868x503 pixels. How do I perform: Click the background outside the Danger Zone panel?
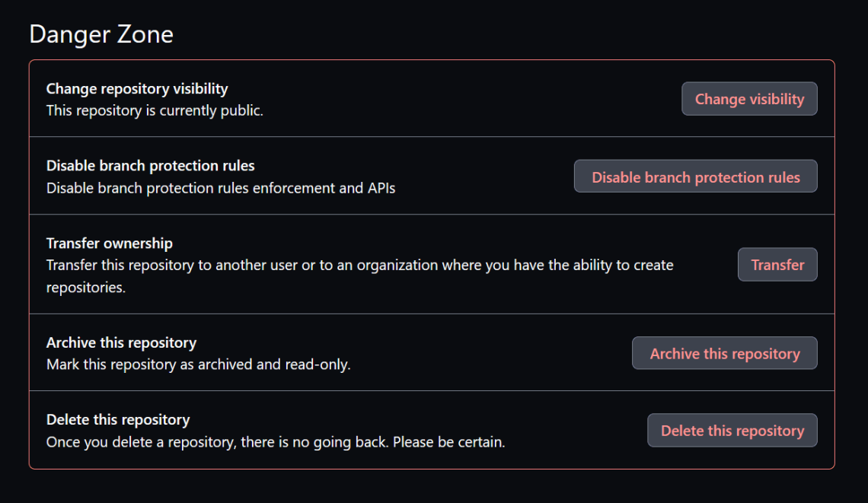(x=434, y=487)
